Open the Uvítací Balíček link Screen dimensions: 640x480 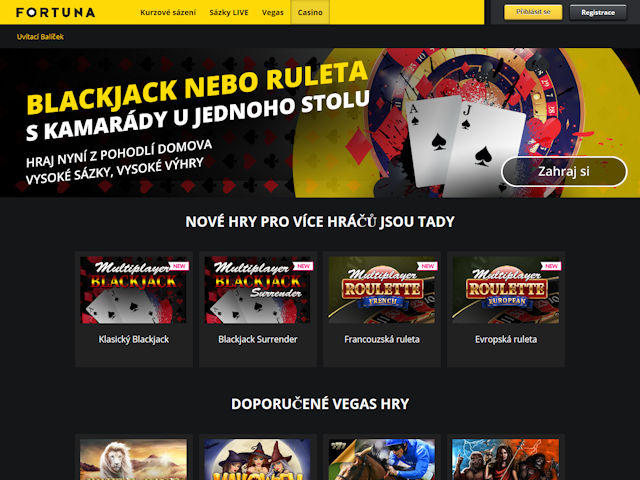click(40, 37)
